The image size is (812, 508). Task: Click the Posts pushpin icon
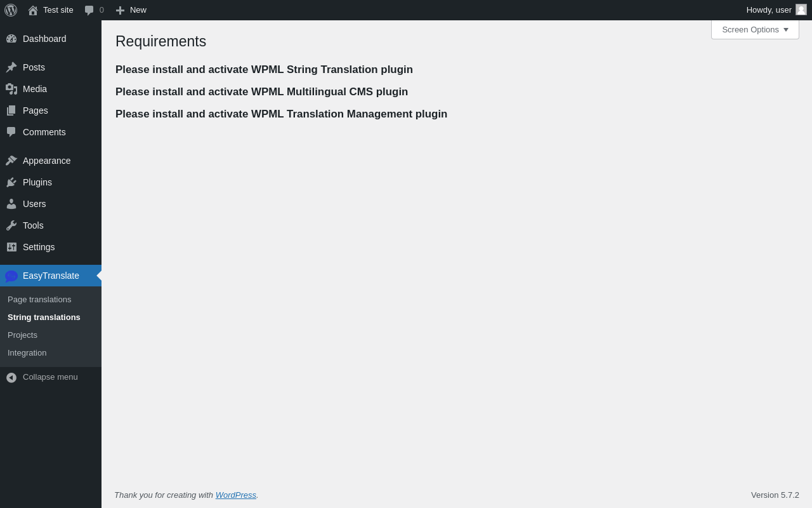coord(11,67)
